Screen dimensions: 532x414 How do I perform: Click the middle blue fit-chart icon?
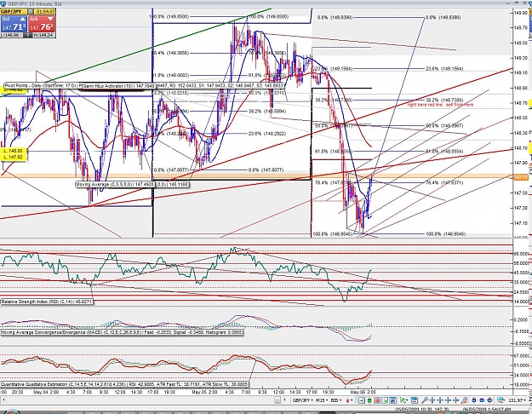[482, 400]
